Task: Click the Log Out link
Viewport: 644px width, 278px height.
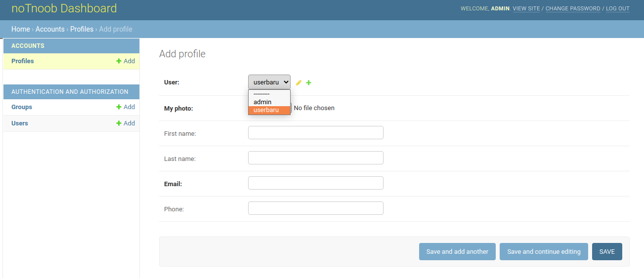Action: tap(617, 9)
